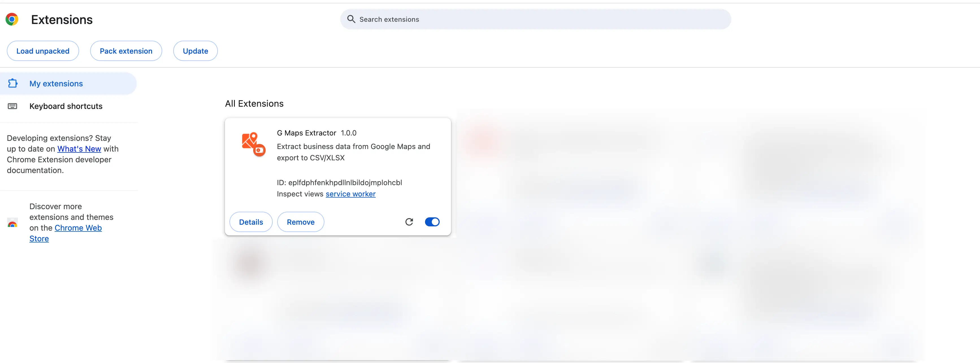Open the My extensions section
980x363 pixels.
(56, 84)
